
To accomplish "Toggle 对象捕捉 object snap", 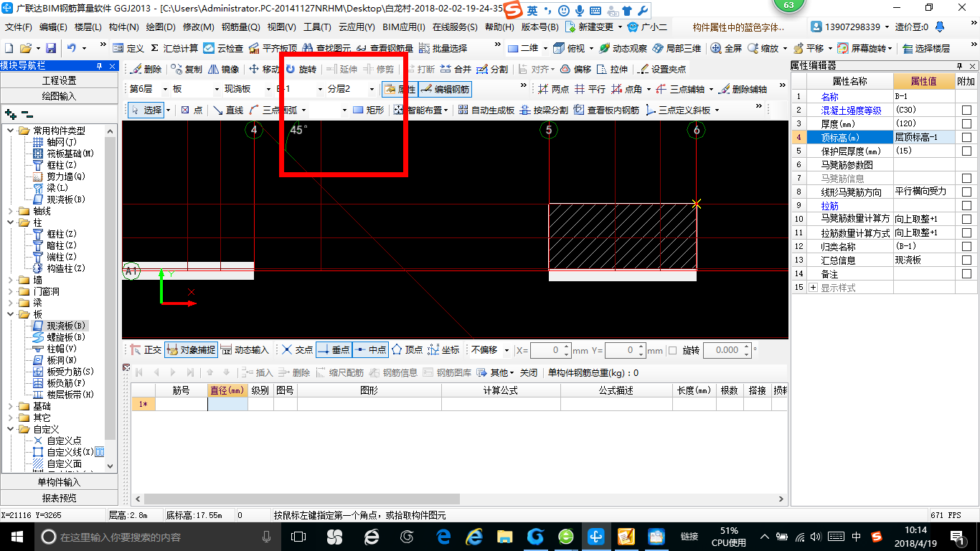I will point(190,350).
